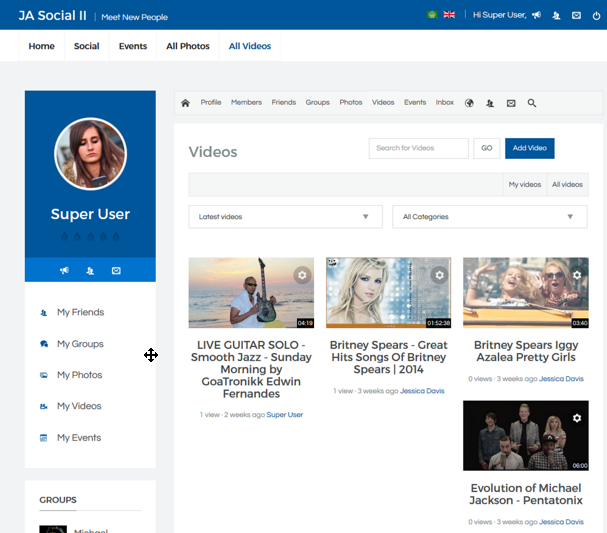This screenshot has width=607, height=533.
Task: Open gear options on Pretty Girls video
Action: click(577, 275)
